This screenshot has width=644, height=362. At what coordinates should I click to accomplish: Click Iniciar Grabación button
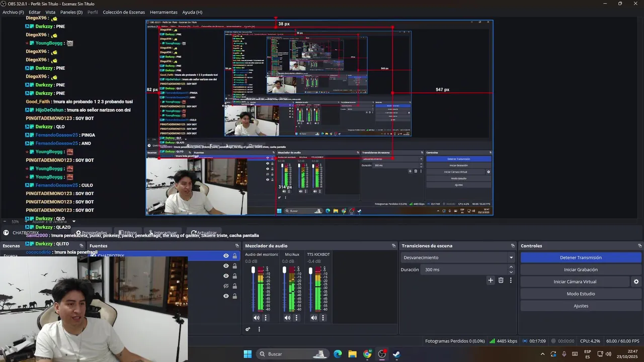[581, 269]
